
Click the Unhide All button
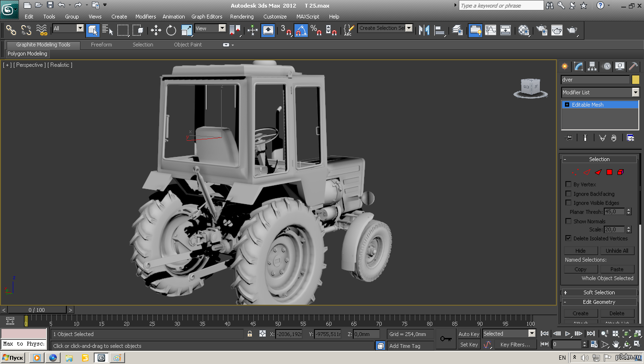click(617, 251)
